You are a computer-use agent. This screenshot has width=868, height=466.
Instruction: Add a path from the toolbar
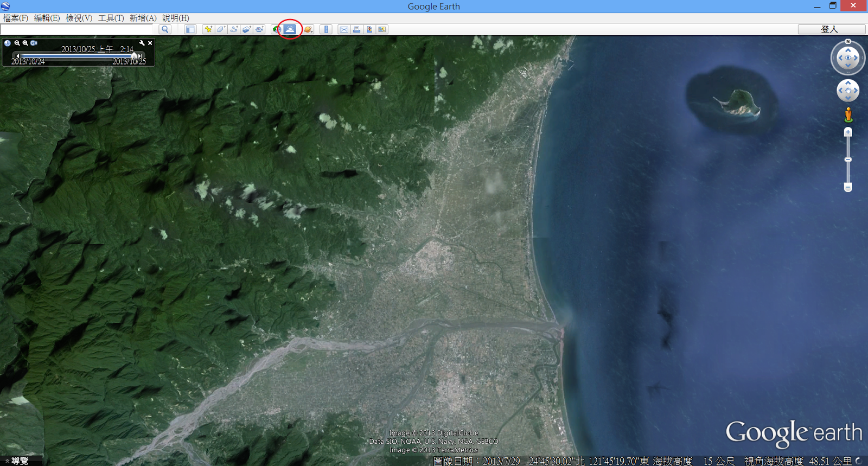coord(234,29)
